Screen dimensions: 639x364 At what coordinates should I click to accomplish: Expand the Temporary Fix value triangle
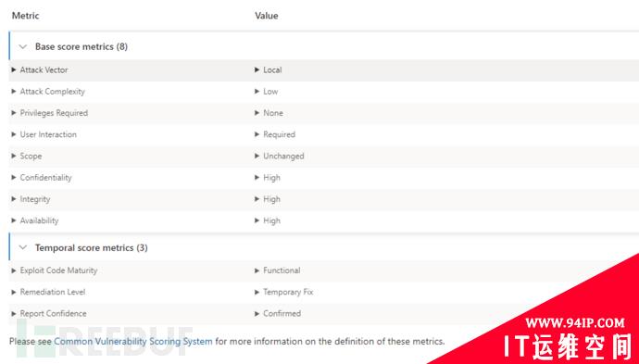(x=257, y=292)
